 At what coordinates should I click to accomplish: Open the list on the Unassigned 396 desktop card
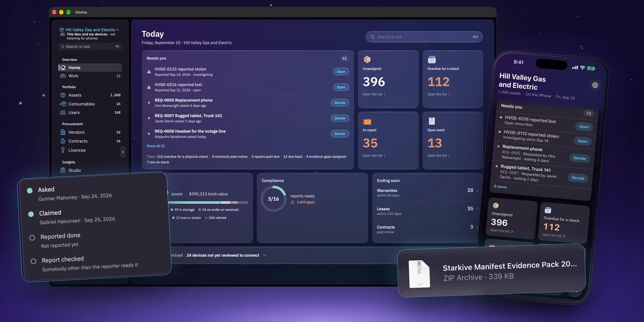(374, 94)
